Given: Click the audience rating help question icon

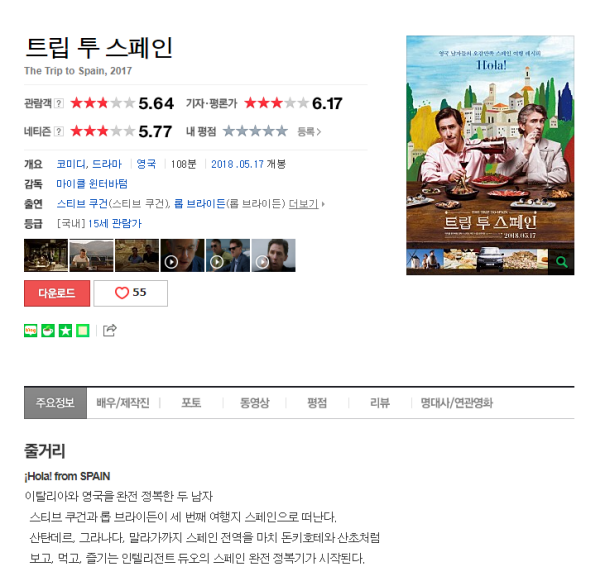Looking at the screenshot, I should pos(59,103).
